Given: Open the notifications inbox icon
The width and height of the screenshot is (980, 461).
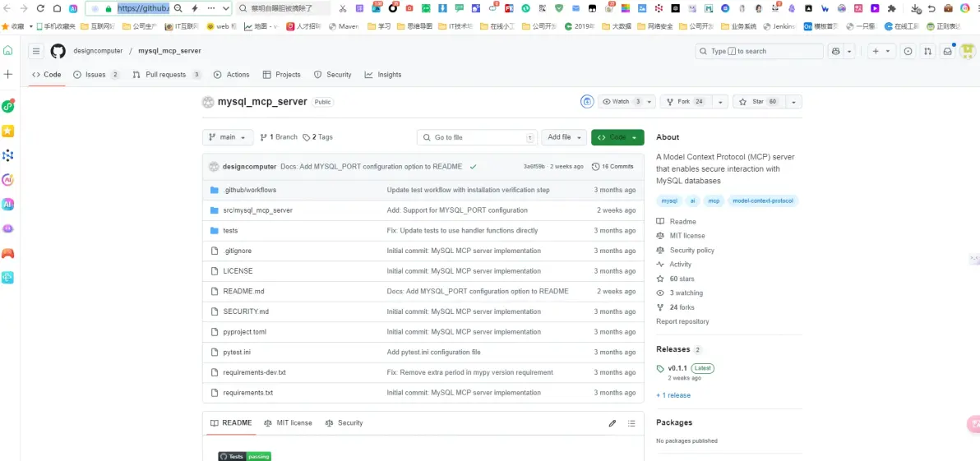Looking at the screenshot, I should [x=947, y=51].
